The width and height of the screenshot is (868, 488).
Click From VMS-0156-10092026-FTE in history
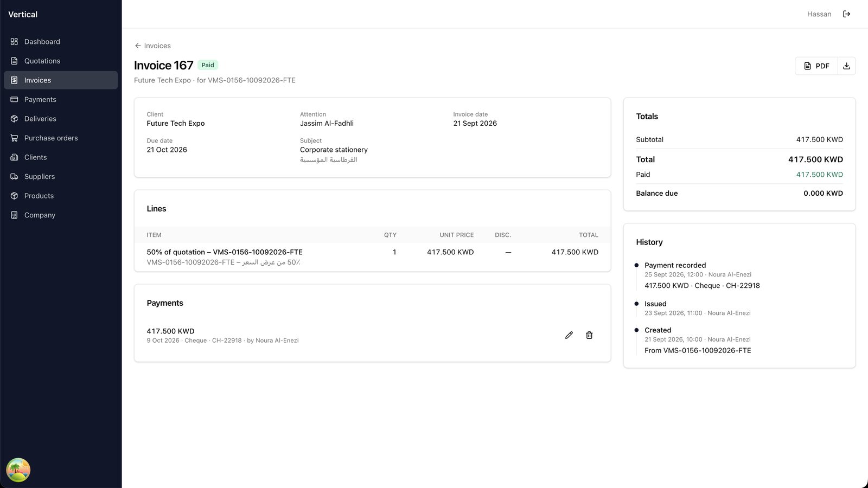pos(698,351)
